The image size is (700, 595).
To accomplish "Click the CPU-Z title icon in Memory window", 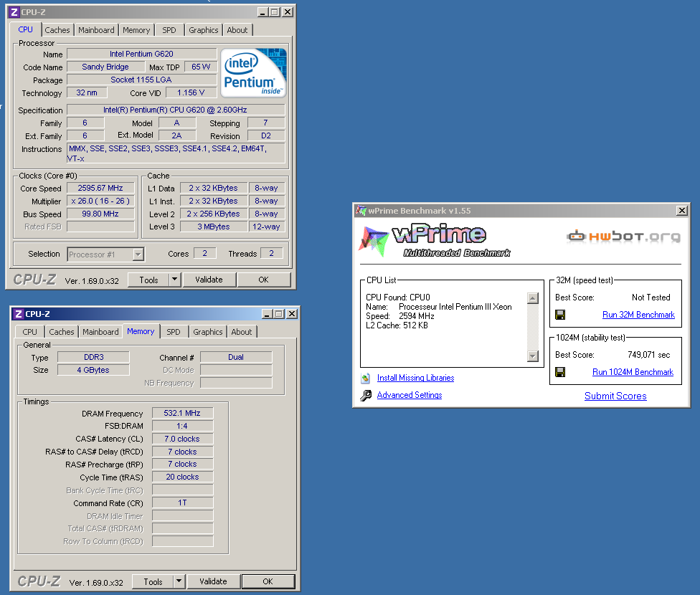I will click(19, 314).
